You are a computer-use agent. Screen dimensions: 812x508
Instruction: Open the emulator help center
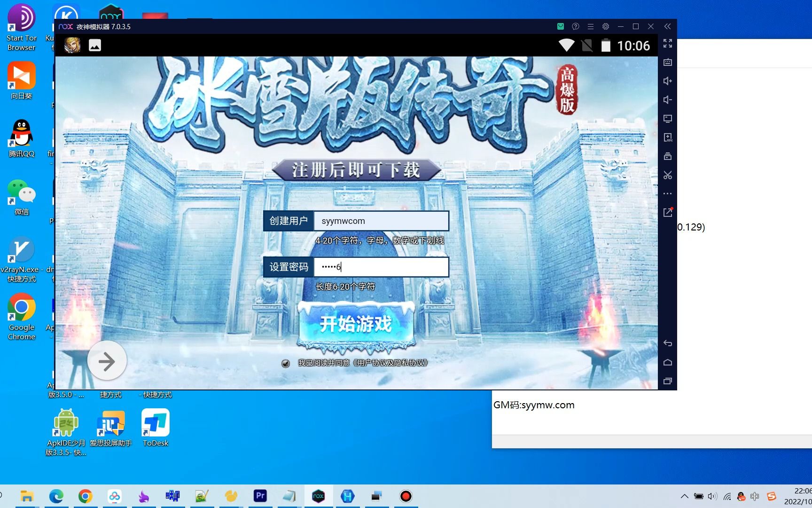[575, 26]
